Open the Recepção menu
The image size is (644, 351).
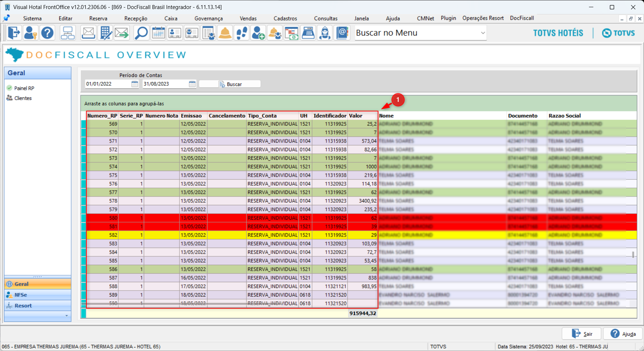(136, 18)
